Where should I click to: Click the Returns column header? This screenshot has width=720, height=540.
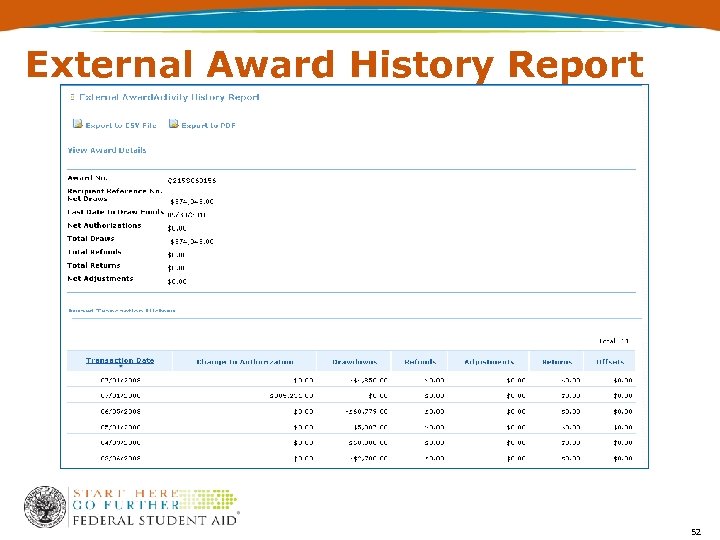[x=557, y=362]
